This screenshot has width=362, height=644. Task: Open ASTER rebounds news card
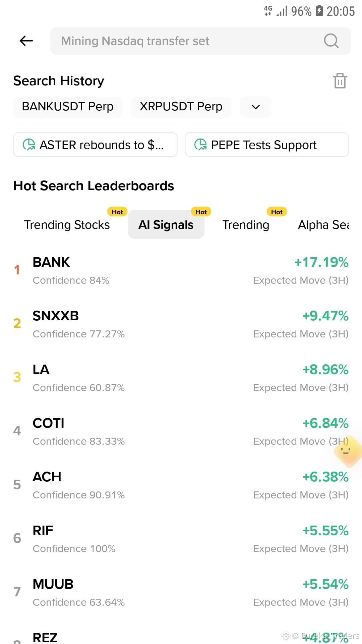tap(95, 145)
